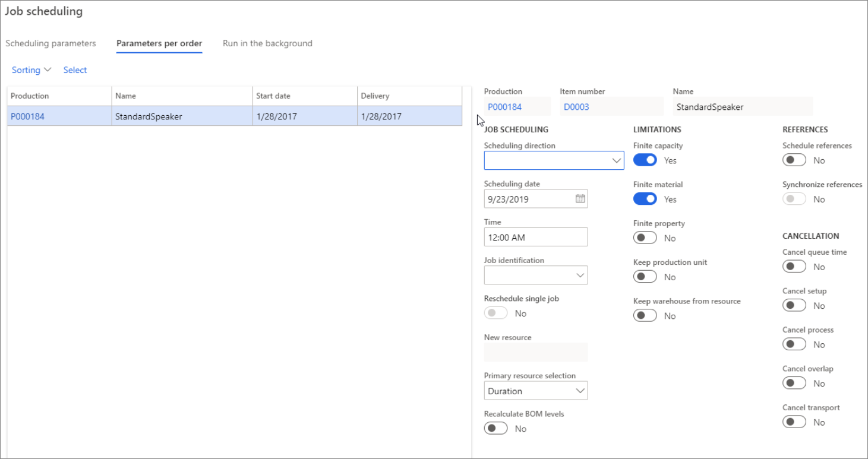Open P000184 link in Production field
The image size is (868, 459).
(x=504, y=107)
